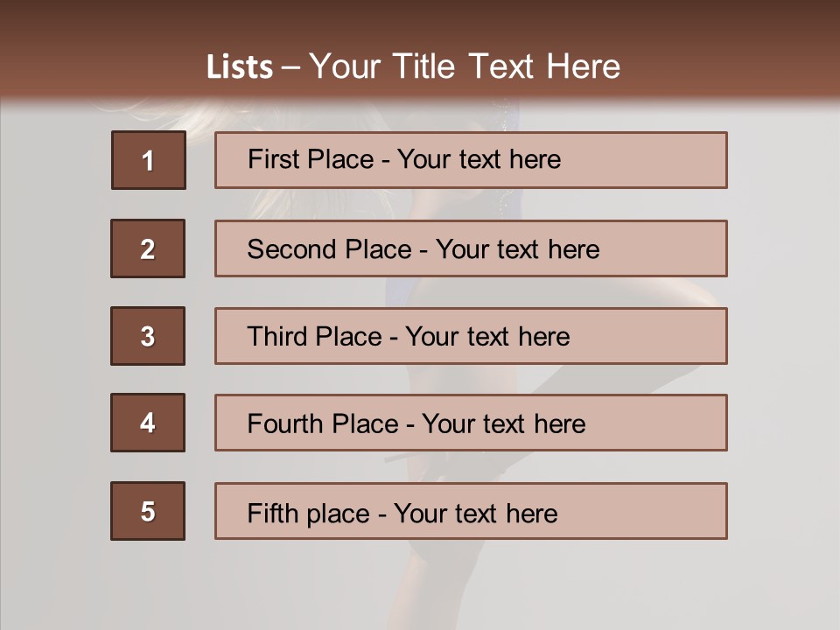
Task: Select the Fifth place text box
Action: click(471, 511)
